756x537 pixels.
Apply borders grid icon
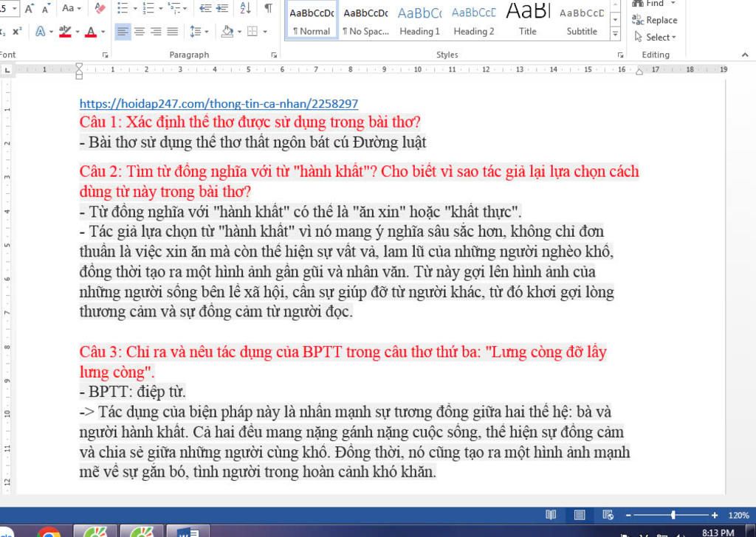click(252, 32)
